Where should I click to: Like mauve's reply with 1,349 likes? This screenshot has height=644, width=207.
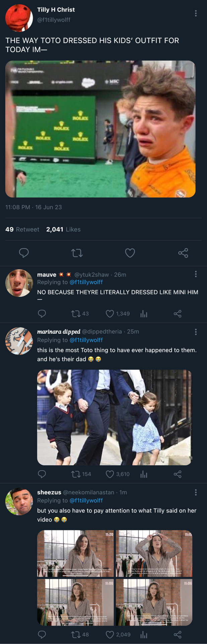point(110,314)
